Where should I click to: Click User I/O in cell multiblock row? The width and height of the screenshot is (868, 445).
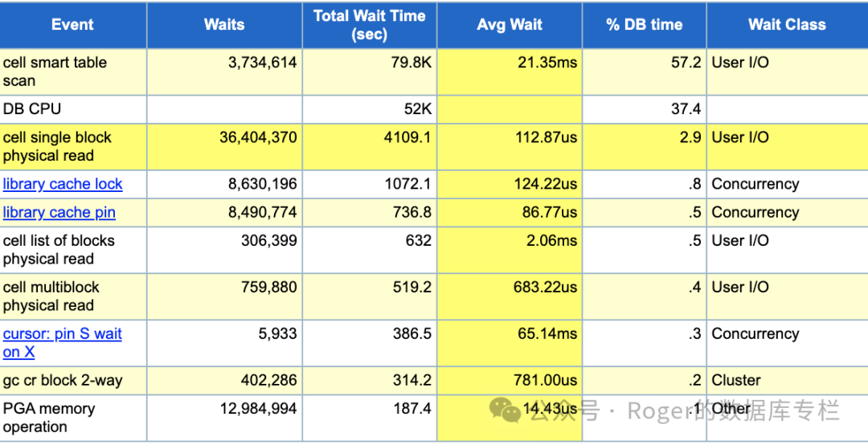pos(740,288)
